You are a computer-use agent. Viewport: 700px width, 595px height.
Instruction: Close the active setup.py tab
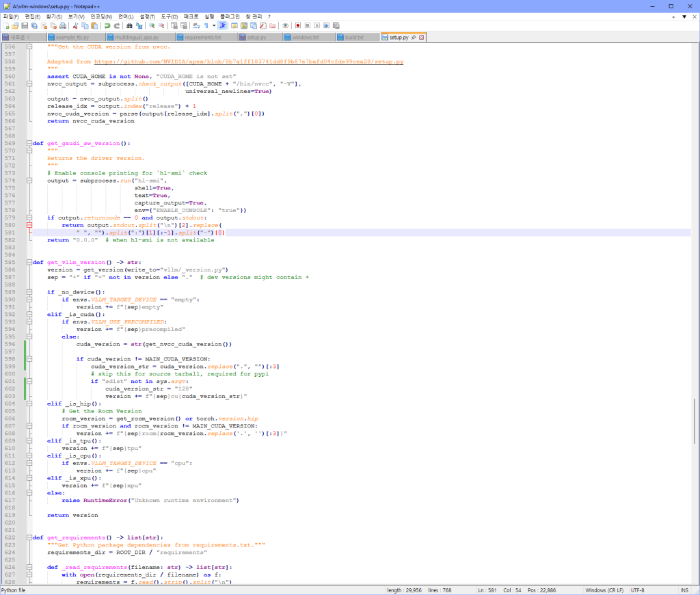[x=422, y=37]
